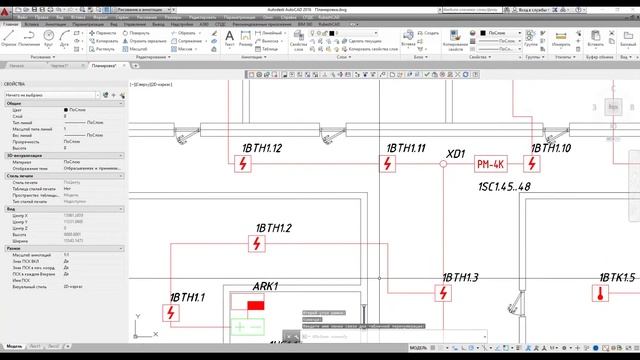Click the search keyword input field
The height and width of the screenshot is (360, 640).
(472, 10)
